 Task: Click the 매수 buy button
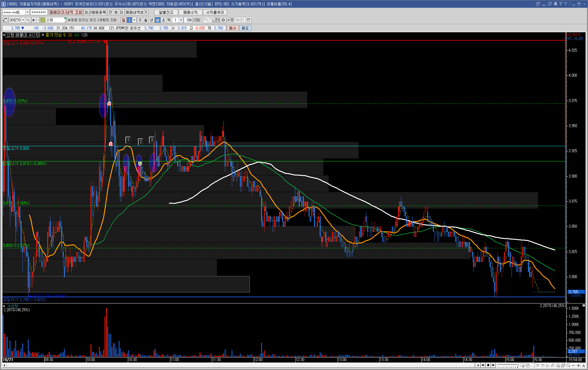[232, 28]
